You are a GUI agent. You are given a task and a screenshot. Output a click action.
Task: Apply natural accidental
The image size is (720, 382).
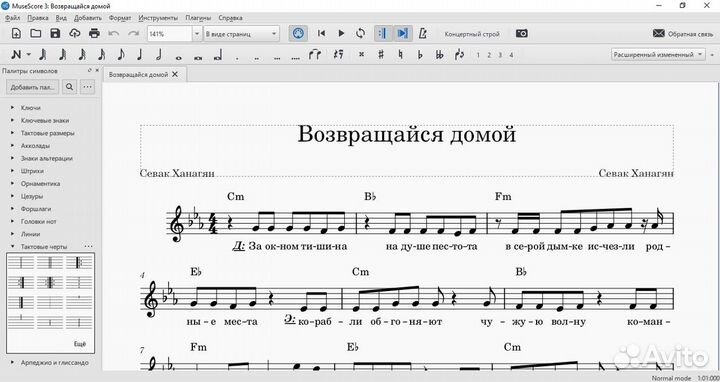point(400,55)
